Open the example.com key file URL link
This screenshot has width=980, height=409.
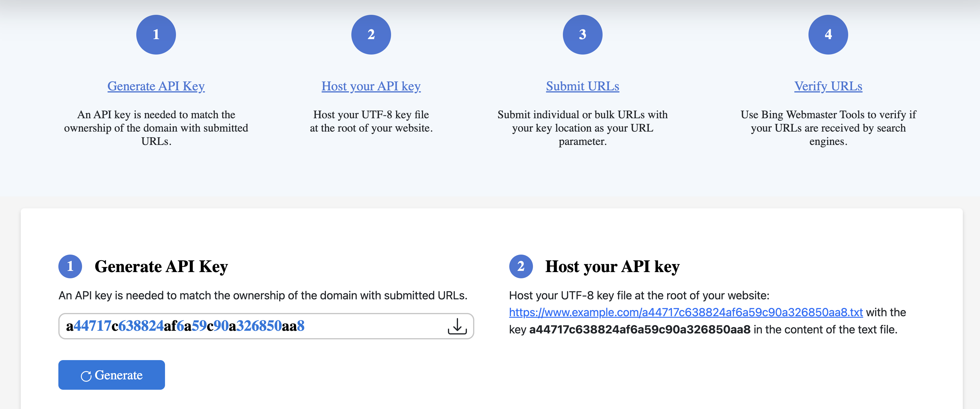click(x=686, y=312)
